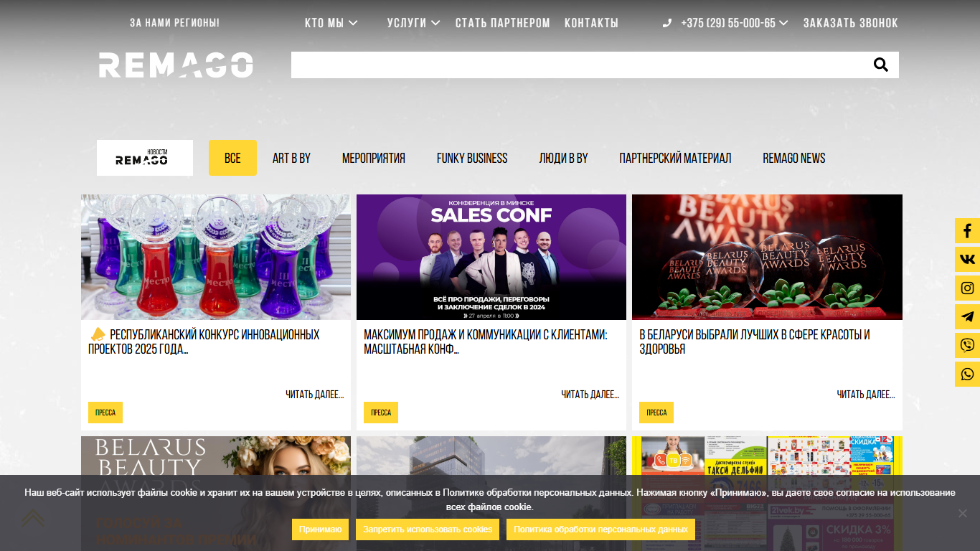
Task: Click the search magnifier icon
Action: tap(881, 65)
